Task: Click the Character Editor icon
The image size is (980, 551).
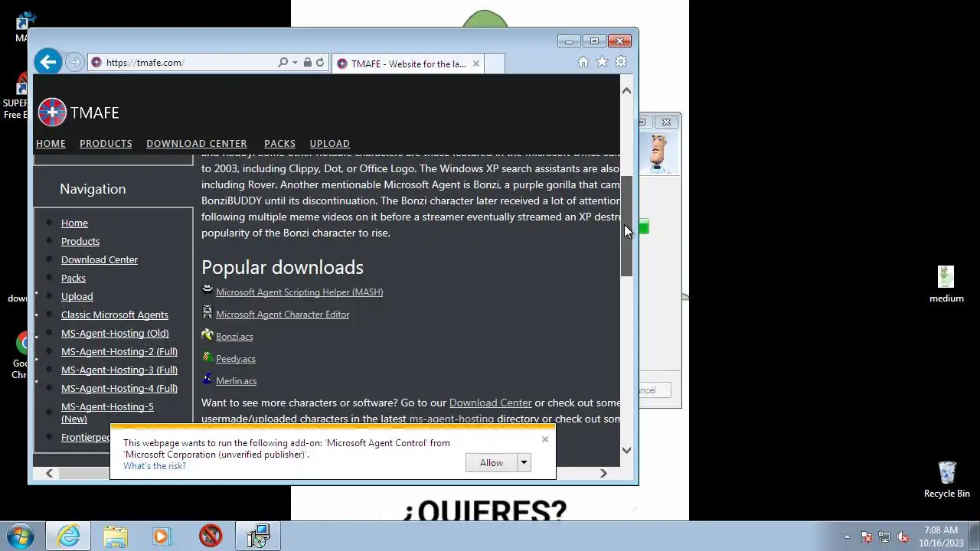Action: pos(207,312)
